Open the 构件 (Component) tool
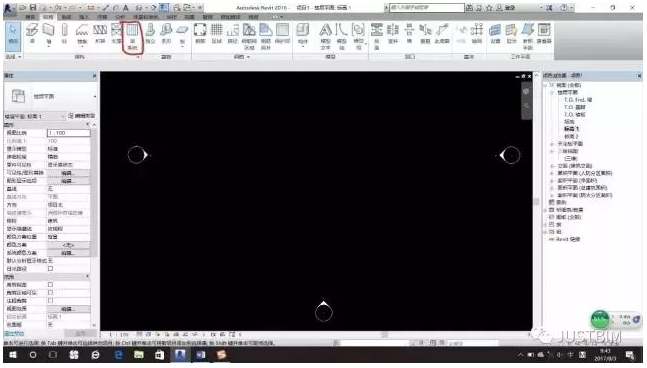The image size is (647, 368). (302, 34)
